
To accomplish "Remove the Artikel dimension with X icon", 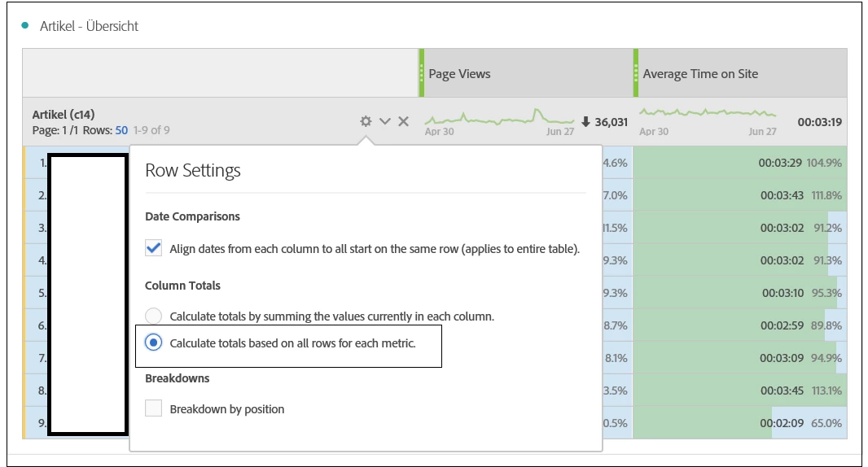I will 403,121.
